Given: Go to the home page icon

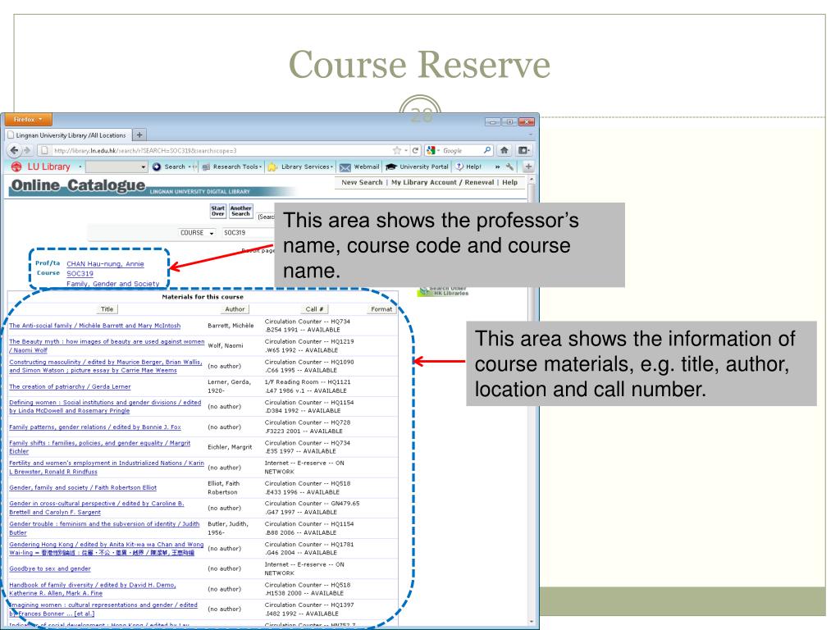Looking at the screenshot, I should coord(504,151).
